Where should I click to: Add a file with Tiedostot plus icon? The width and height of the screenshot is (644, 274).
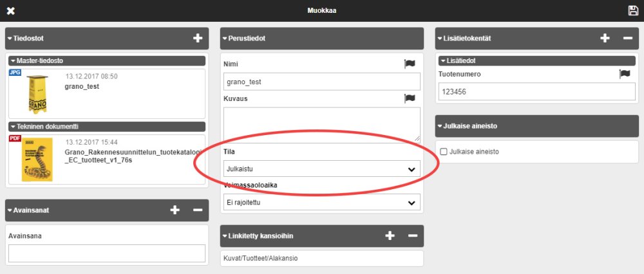(198, 39)
